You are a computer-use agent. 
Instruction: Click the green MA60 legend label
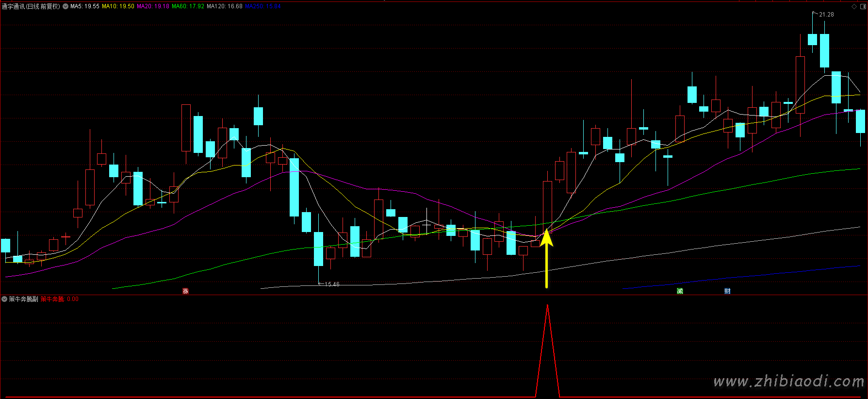[188, 6]
